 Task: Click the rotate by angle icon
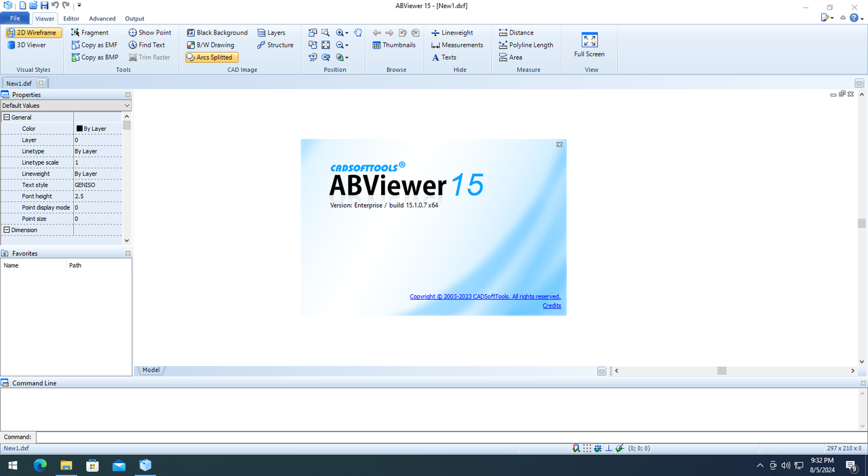[x=313, y=58]
